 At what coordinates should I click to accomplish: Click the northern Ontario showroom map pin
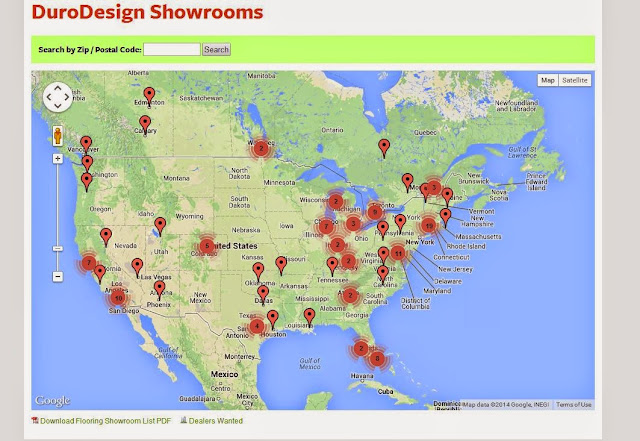[384, 148]
